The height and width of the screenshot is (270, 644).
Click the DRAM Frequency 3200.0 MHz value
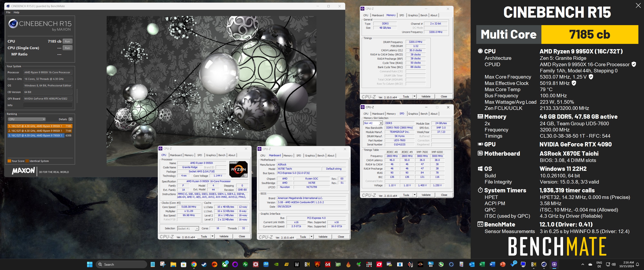point(415,42)
